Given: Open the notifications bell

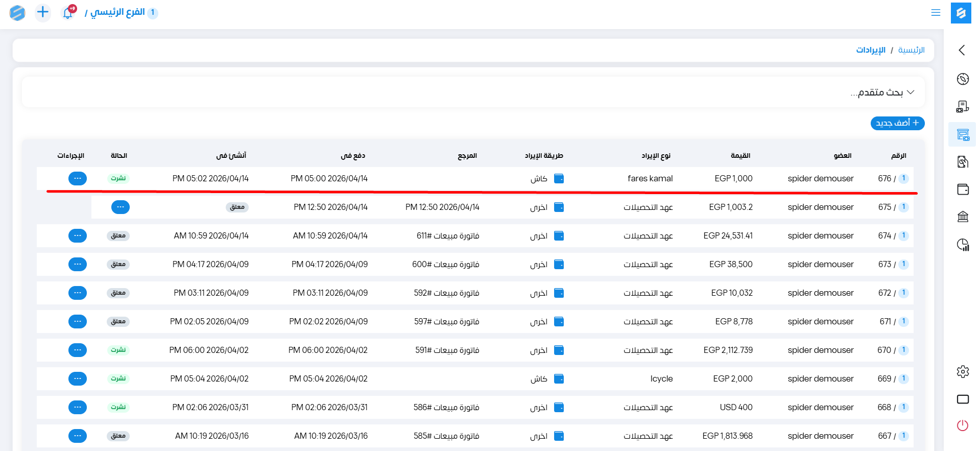Looking at the screenshot, I should click(x=68, y=13).
